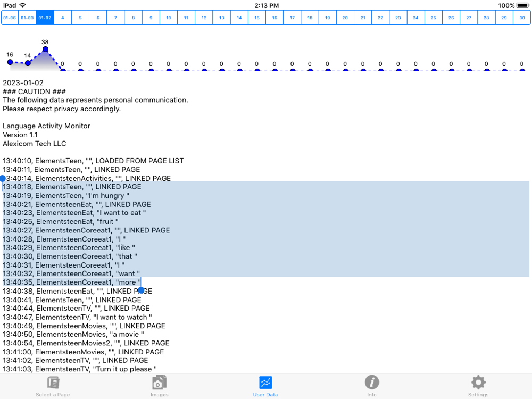Select day segment 20
Screen dimensions: 532x399
coord(345,18)
